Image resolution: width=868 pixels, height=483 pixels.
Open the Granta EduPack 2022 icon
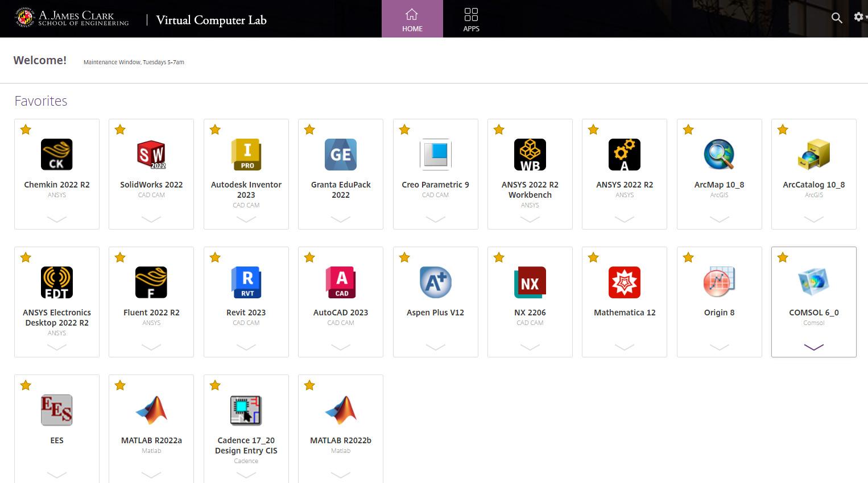tap(341, 155)
